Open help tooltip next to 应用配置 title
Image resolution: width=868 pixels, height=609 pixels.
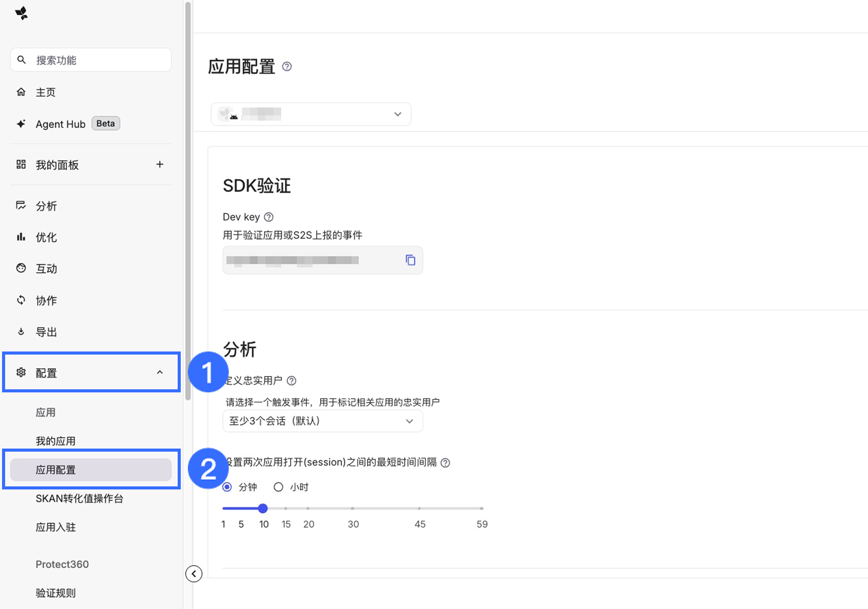(x=287, y=66)
